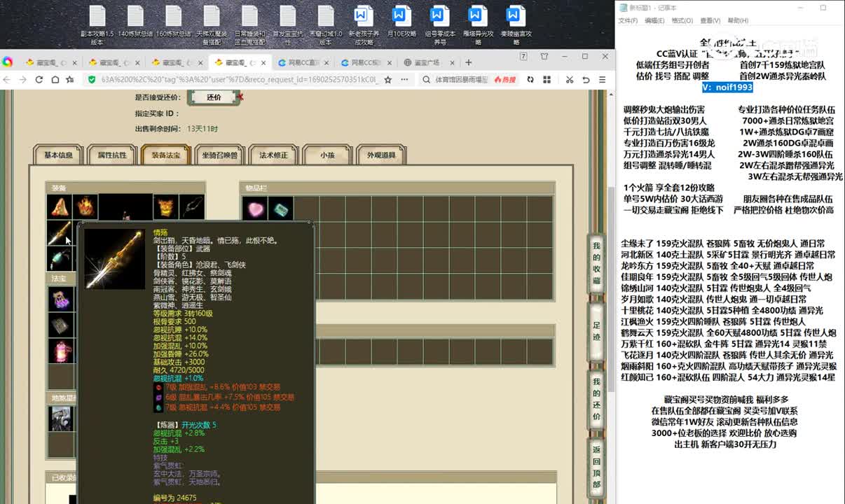The width and height of the screenshot is (845, 504).
Task: Switch to the 小孩 tab
Action: coord(327,155)
